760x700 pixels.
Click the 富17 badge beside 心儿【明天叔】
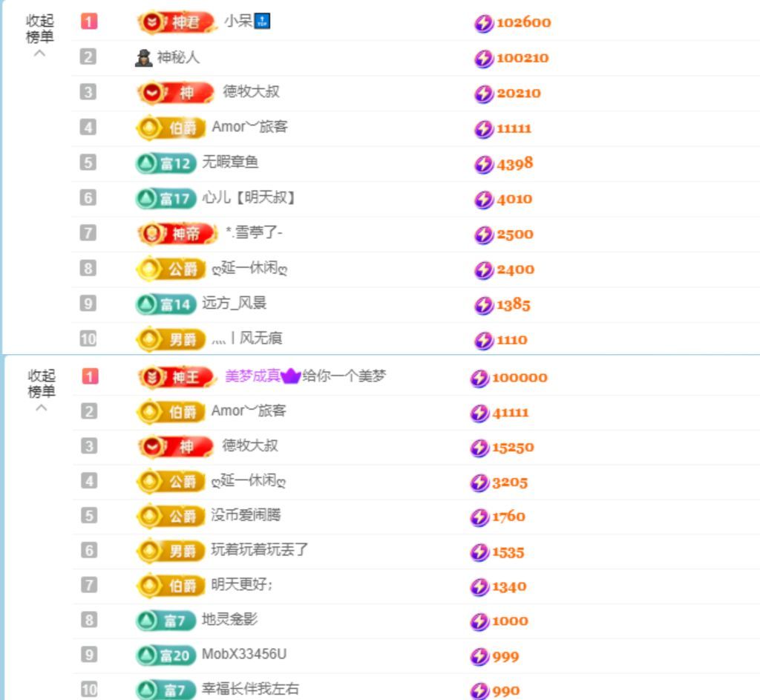[166, 198]
